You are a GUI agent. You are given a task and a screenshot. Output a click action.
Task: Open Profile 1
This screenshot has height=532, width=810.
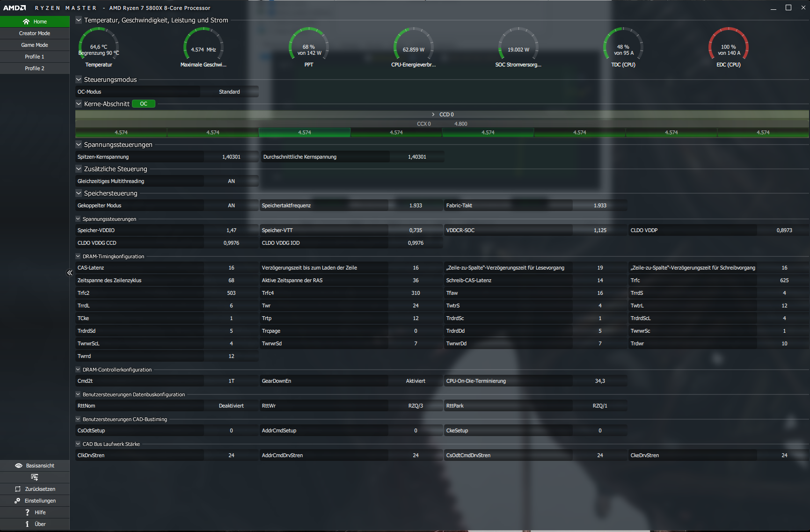click(x=35, y=57)
